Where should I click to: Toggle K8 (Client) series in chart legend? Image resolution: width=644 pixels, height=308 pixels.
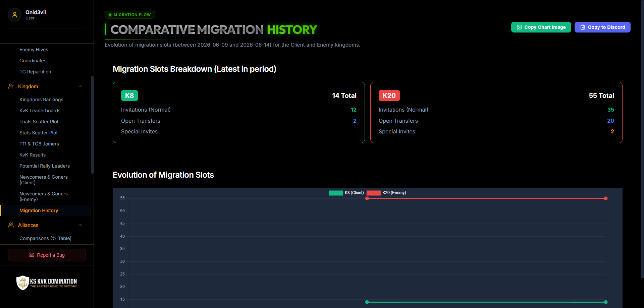pyautogui.click(x=346, y=193)
